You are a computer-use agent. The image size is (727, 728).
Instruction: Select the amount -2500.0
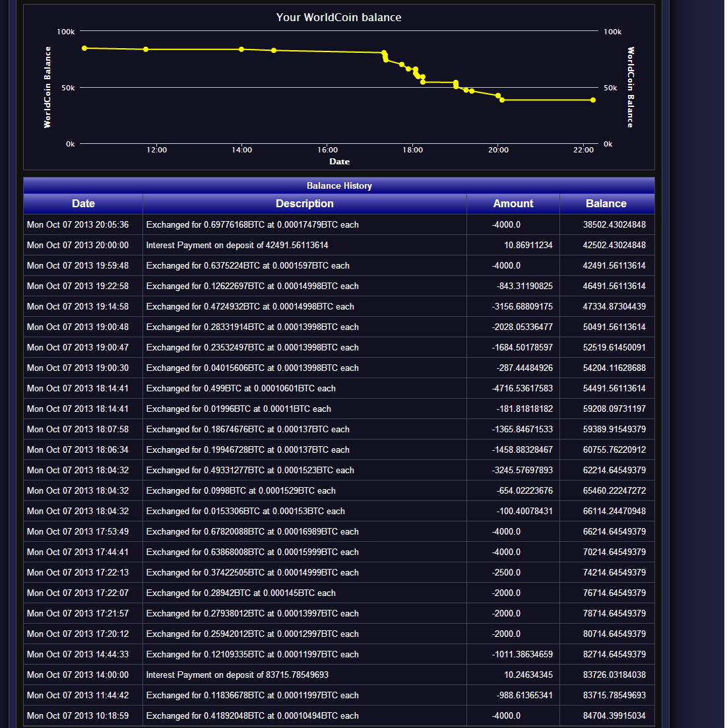506,572
